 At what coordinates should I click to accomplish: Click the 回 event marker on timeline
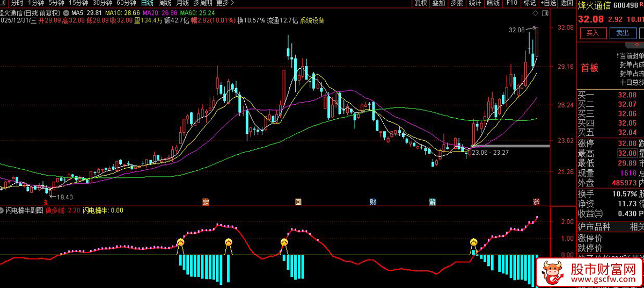pos(298,202)
